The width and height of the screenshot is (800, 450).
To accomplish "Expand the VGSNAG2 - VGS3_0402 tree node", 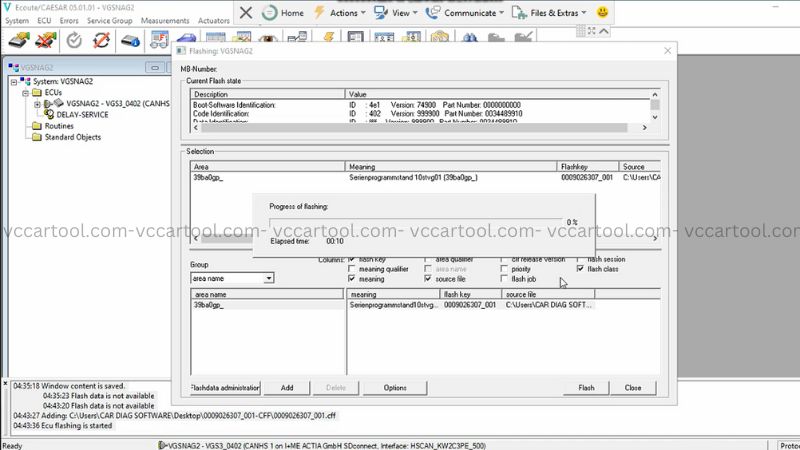I will click(x=37, y=104).
